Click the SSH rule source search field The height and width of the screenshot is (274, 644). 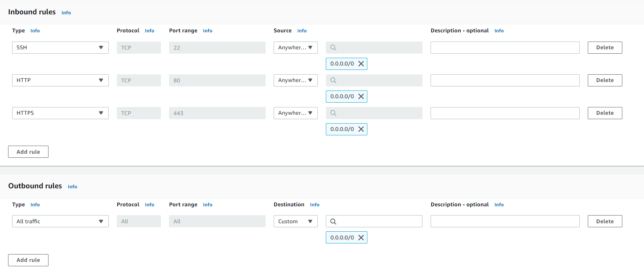click(x=374, y=47)
